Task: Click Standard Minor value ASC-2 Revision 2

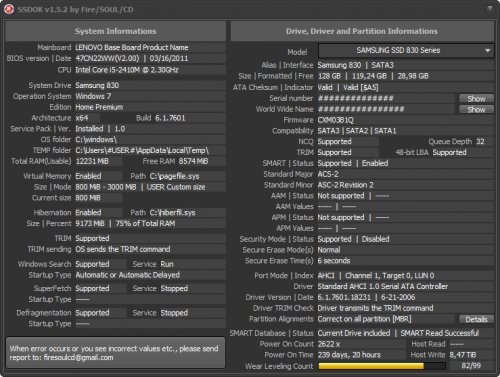Action: click(x=346, y=185)
